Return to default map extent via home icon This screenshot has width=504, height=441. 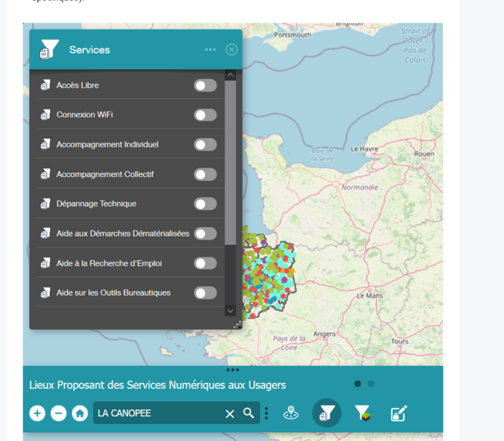click(79, 413)
